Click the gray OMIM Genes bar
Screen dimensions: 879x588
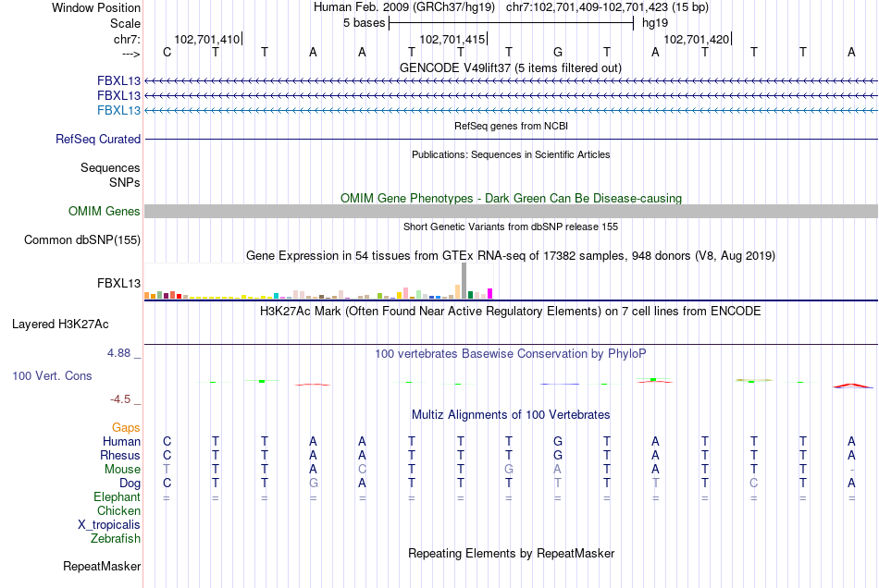tap(511, 211)
